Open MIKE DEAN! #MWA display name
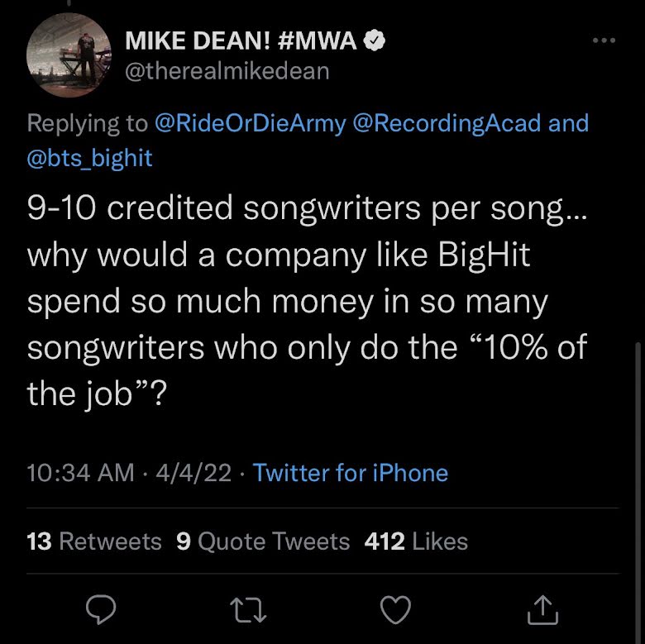 (241, 41)
